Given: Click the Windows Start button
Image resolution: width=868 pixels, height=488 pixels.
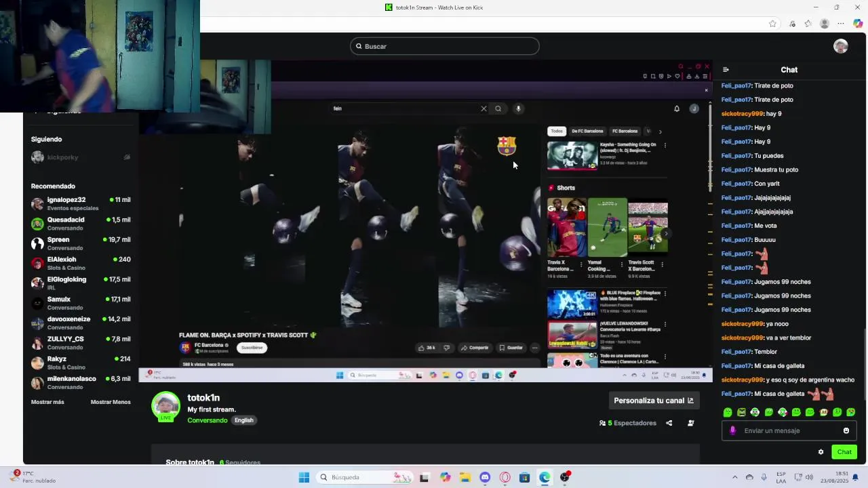Looking at the screenshot, I should pos(304,477).
